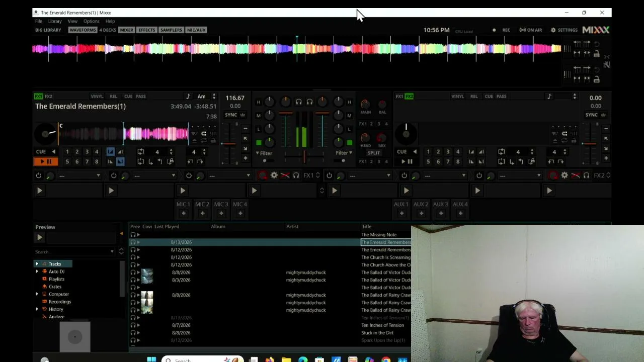This screenshot has height=362, width=644.
Task: Enable first effect power button in FX1
Action: [x=38, y=175]
